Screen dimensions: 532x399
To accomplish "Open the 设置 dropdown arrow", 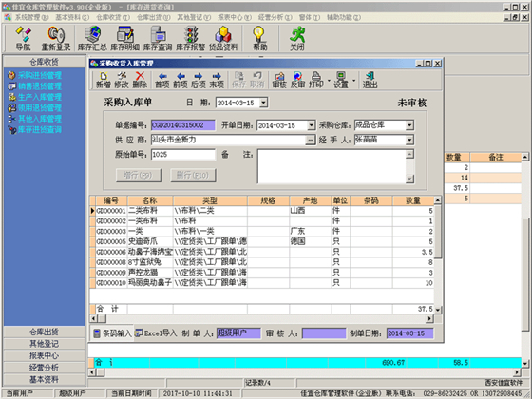I will (353, 81).
